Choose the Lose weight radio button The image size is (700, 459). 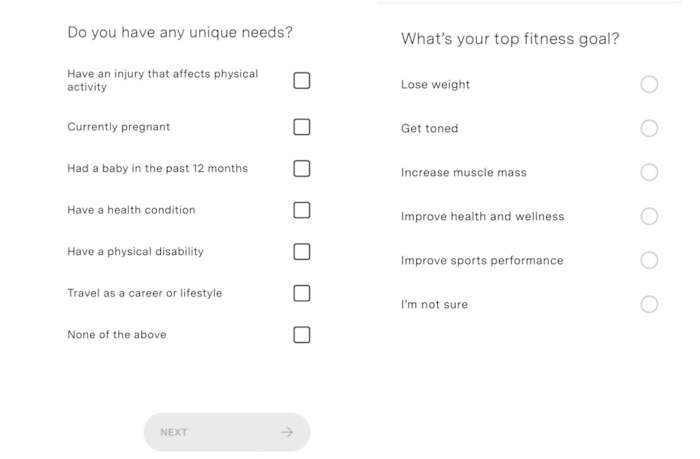[x=649, y=84]
